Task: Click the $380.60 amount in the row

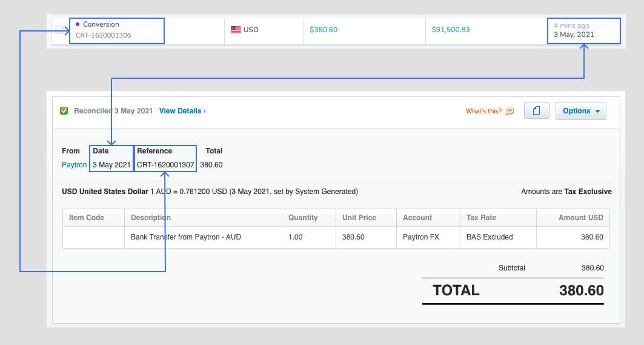Action: coord(324,30)
